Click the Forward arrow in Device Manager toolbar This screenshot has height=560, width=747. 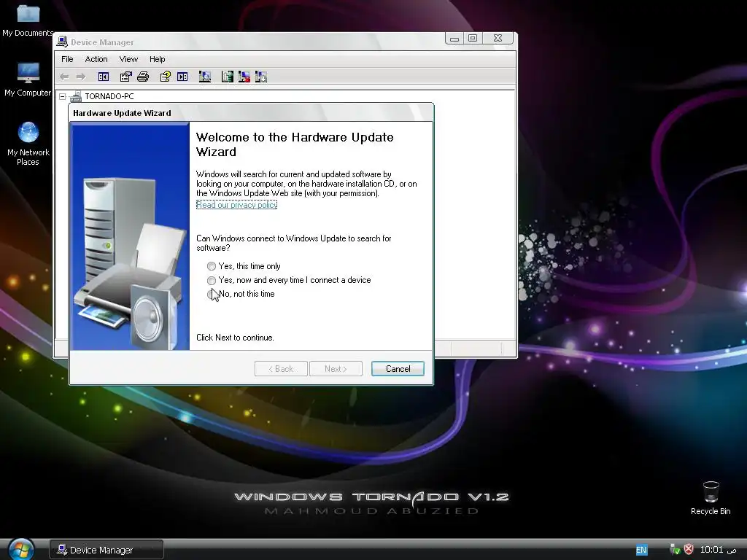pyautogui.click(x=81, y=77)
